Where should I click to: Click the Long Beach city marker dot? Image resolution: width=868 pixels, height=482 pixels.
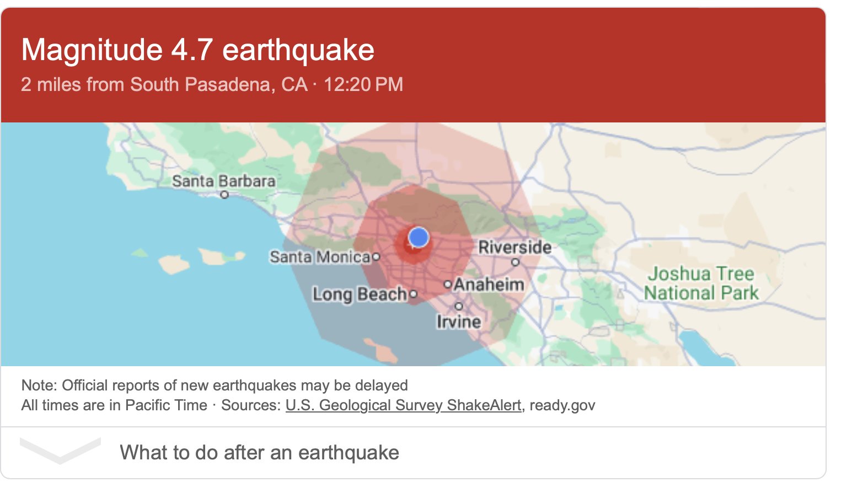[413, 294]
